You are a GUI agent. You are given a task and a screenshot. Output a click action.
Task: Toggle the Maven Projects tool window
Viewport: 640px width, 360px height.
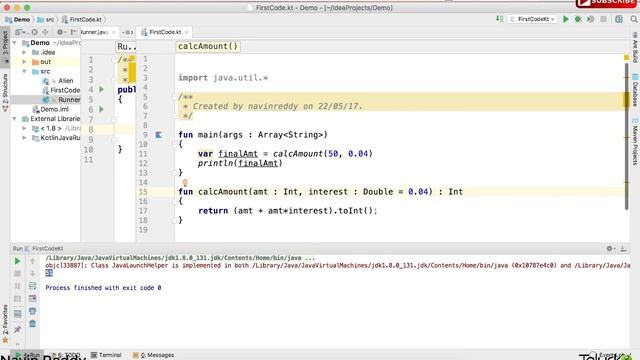tap(635, 141)
